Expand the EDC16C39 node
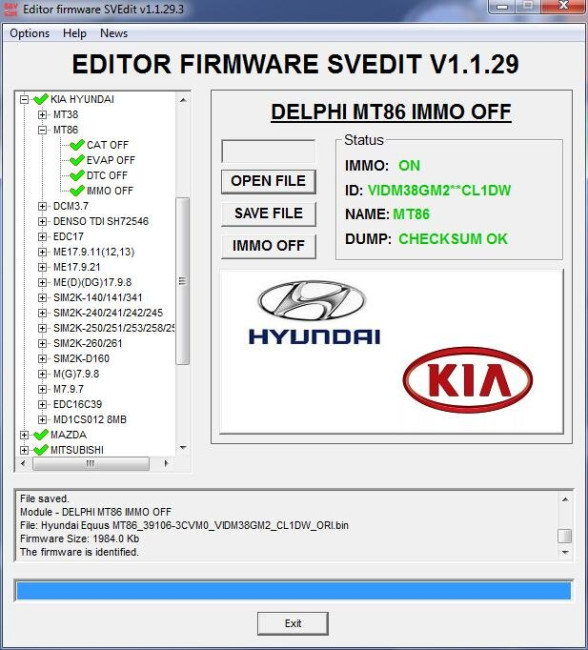This screenshot has height=650, width=588. coord(42,404)
